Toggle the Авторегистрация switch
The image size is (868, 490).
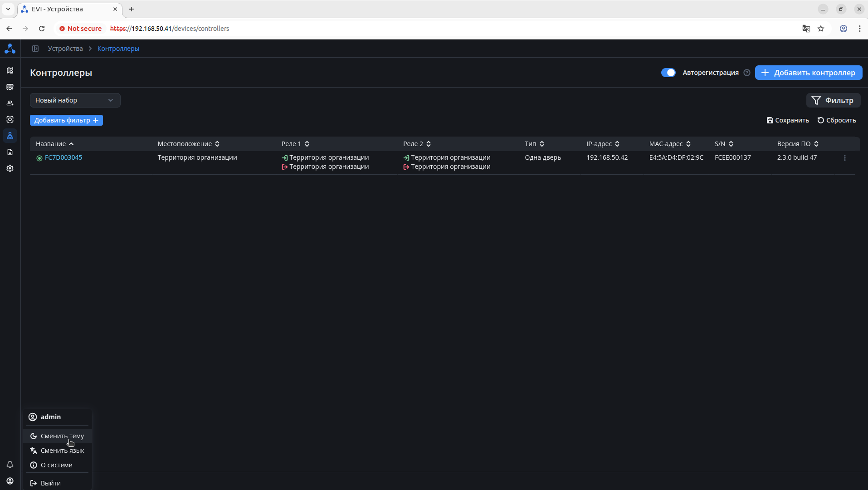click(x=668, y=73)
